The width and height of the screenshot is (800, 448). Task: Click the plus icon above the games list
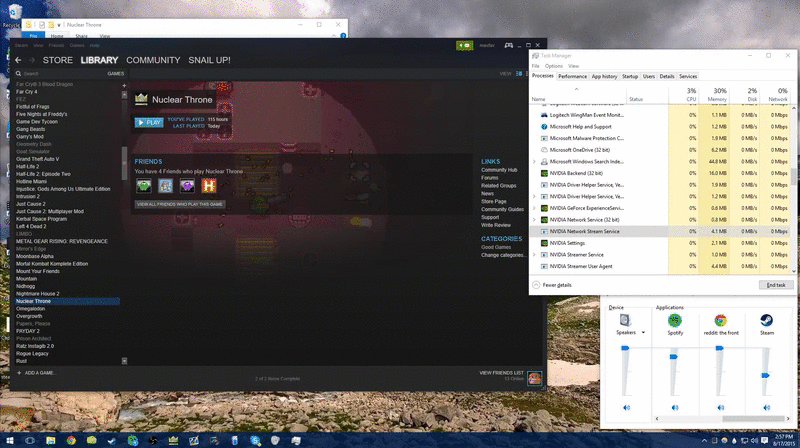tap(124, 85)
